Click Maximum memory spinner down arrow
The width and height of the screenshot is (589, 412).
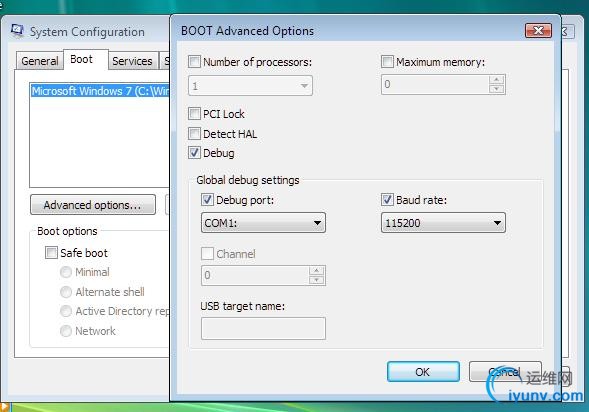(x=497, y=89)
